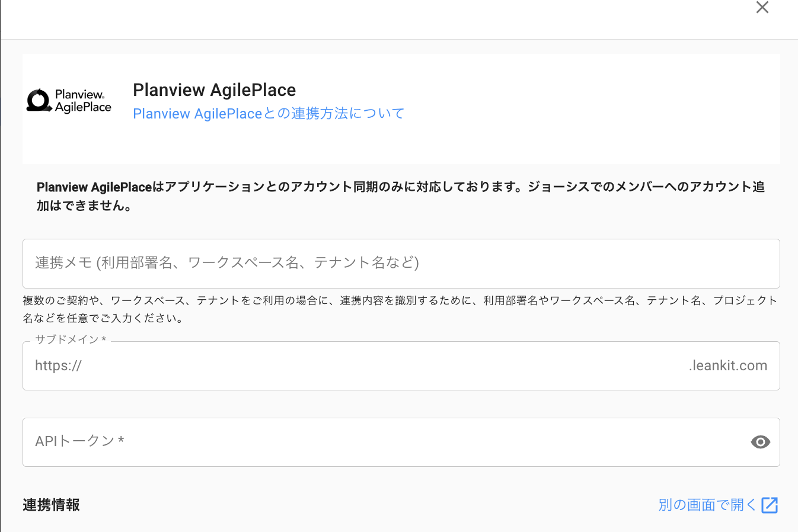The image size is (798, 532).
Task: Click the Planview AgilePlace logo wordmark
Action: click(83, 101)
